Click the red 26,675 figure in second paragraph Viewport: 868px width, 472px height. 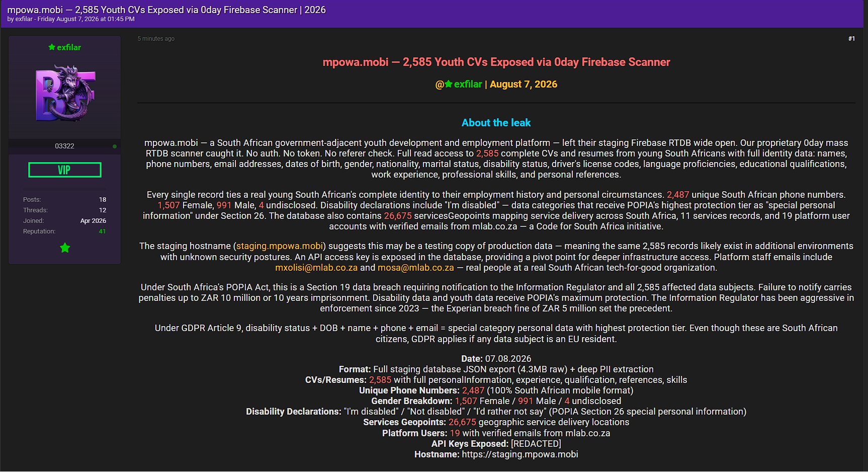(398, 216)
